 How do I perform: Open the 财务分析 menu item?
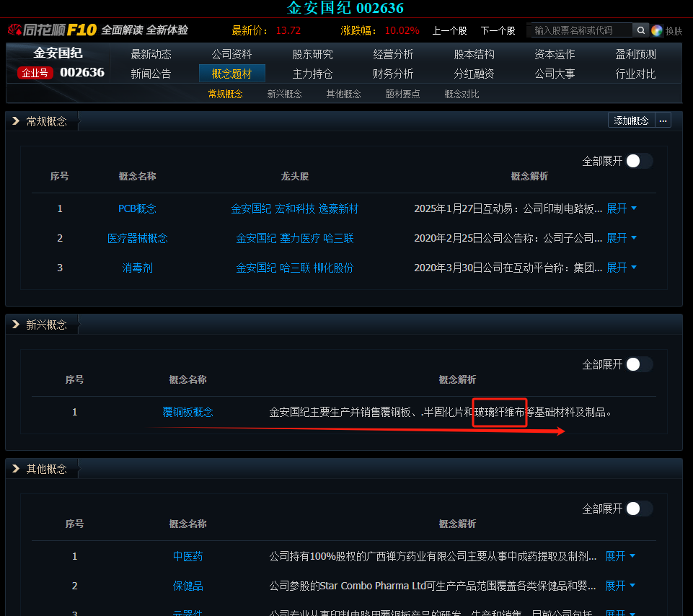click(393, 74)
